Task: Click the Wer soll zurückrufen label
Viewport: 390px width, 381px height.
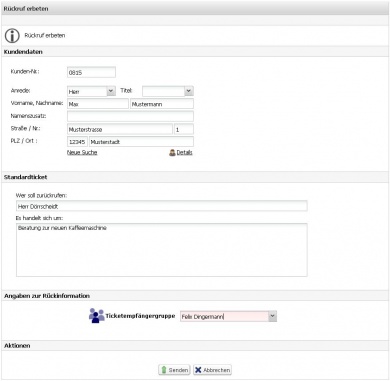Action: 41,195
